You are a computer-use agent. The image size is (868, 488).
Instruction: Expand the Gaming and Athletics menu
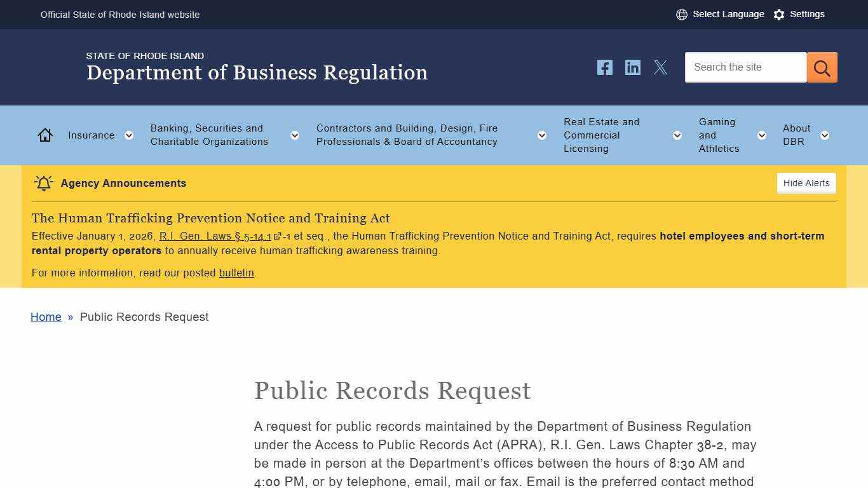tap(761, 135)
